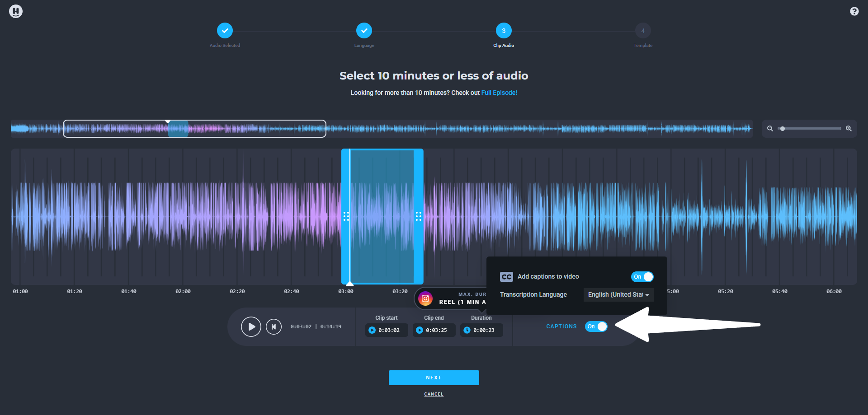Click the Clip end time field 0:03:25

coord(434,330)
